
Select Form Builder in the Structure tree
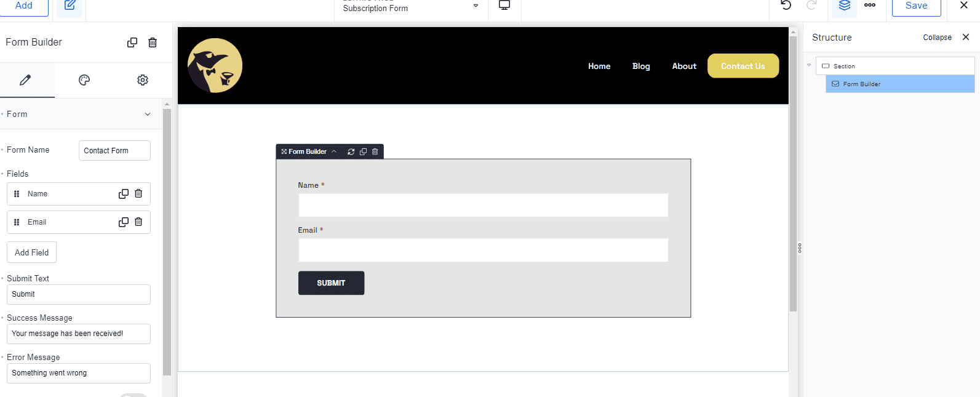[x=900, y=84]
